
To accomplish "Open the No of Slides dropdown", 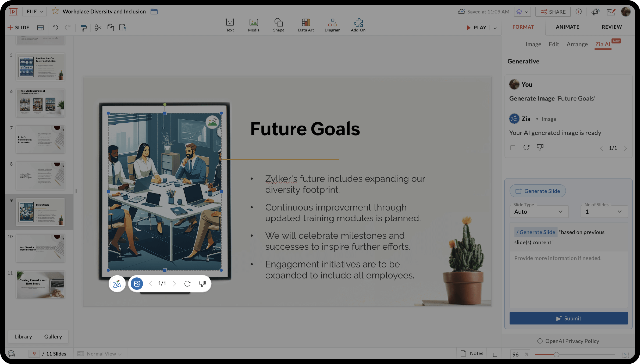I will [604, 212].
